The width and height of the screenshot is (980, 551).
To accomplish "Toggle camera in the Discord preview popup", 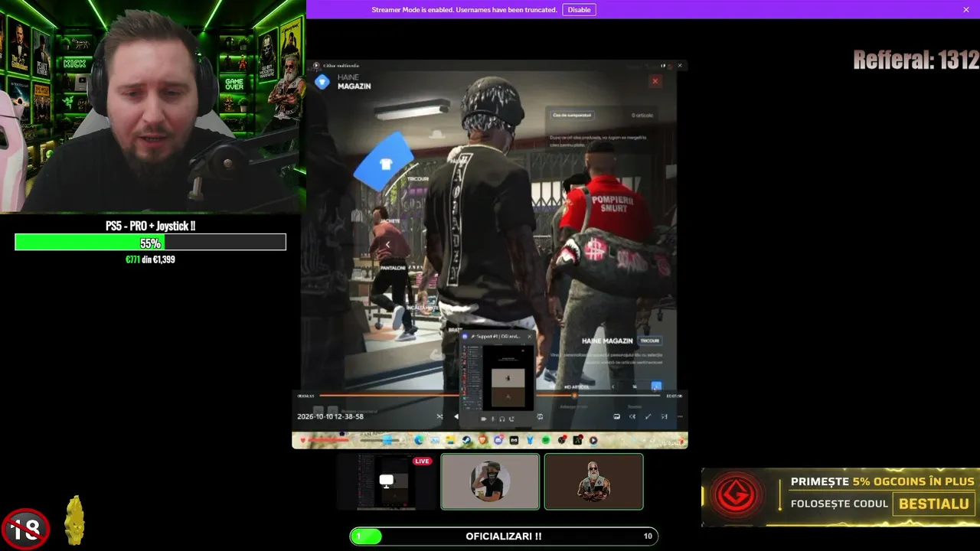I will [483, 419].
